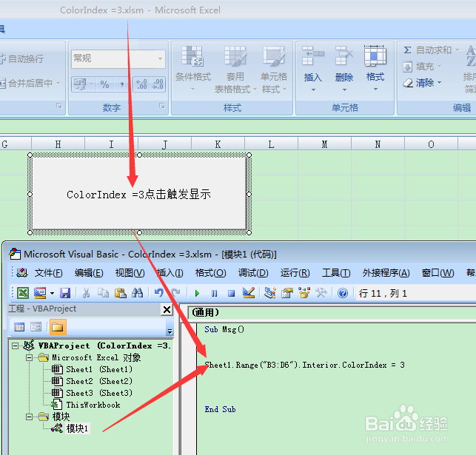
Task: Click the Cut scissors icon
Action: [86, 293]
